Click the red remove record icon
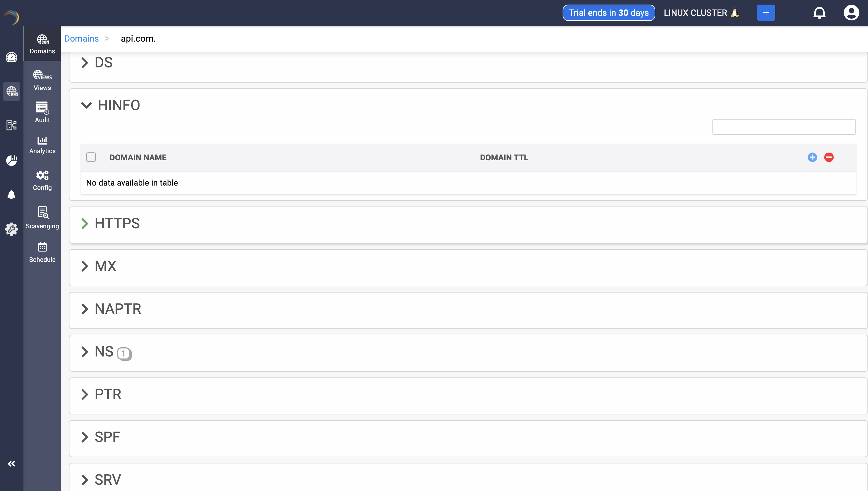 coord(828,157)
